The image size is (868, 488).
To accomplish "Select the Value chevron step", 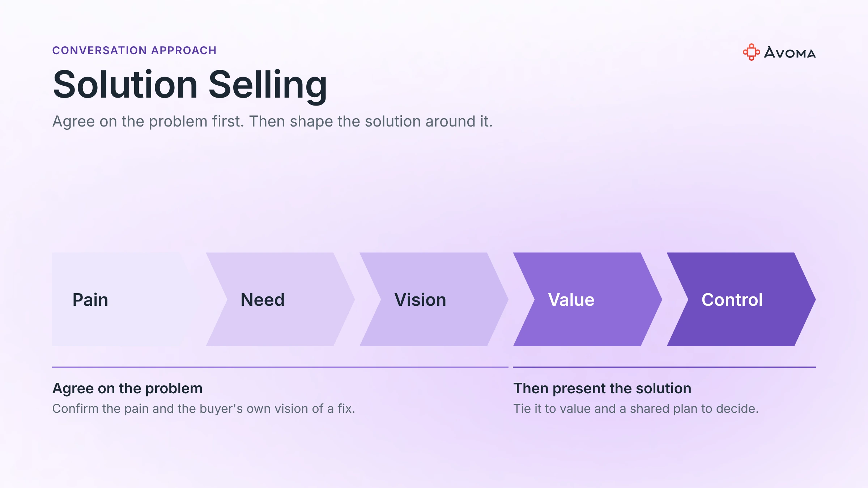I will pyautogui.click(x=588, y=299).
